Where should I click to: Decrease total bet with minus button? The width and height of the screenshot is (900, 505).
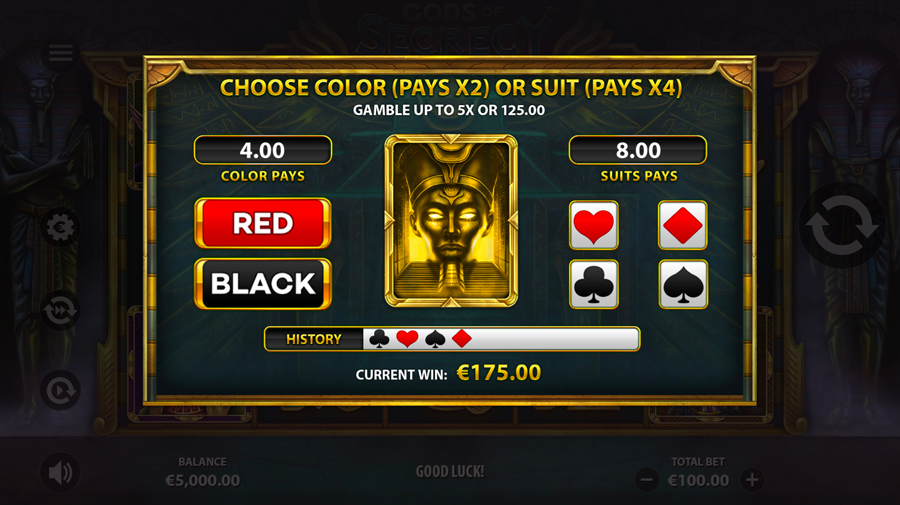(x=647, y=479)
